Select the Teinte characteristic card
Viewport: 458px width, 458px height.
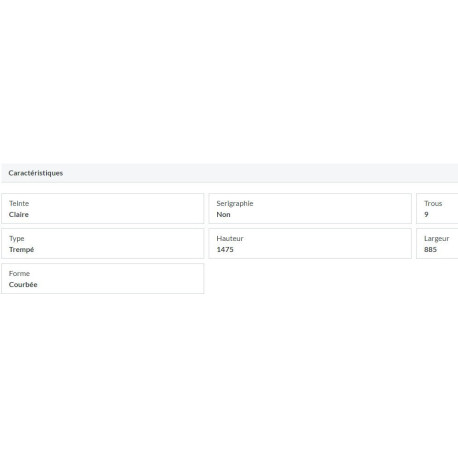tap(102, 209)
